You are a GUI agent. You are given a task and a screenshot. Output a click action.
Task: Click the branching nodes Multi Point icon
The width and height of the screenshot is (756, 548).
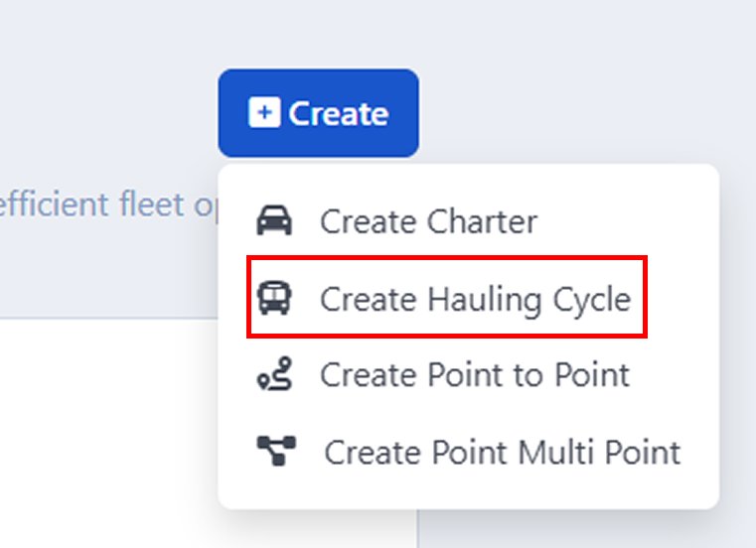click(276, 452)
